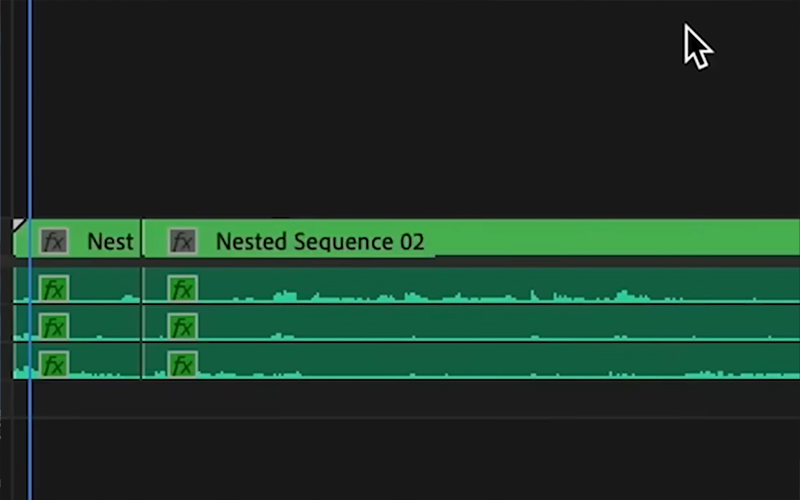Open fx badge of first clip, top audio track

(53, 290)
